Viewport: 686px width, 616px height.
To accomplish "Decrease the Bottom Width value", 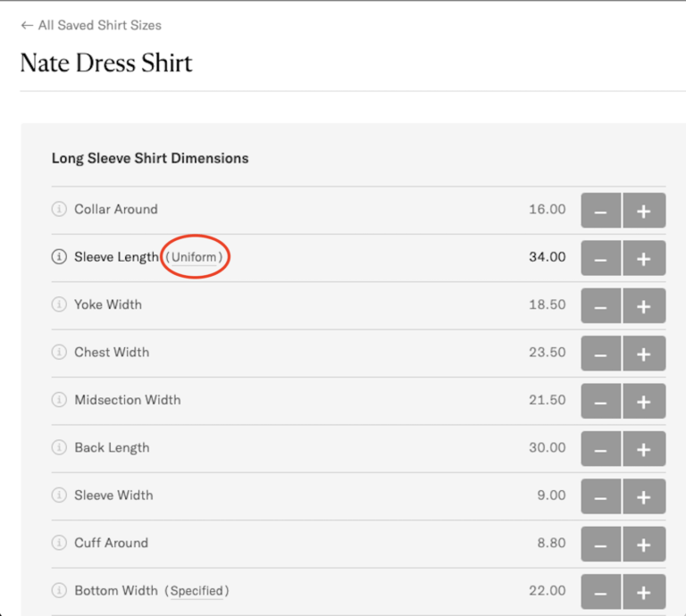I will [x=601, y=592].
